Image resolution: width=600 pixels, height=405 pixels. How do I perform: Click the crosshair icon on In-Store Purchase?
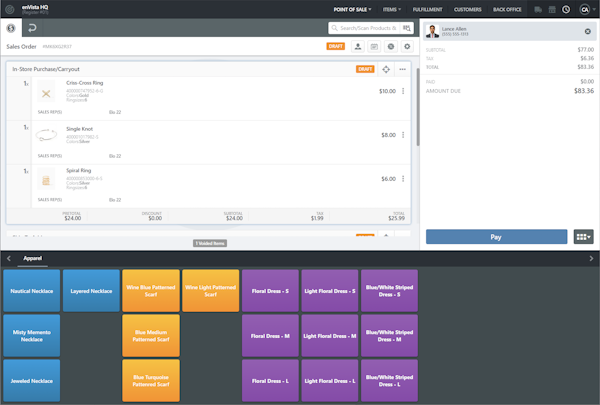coord(386,69)
